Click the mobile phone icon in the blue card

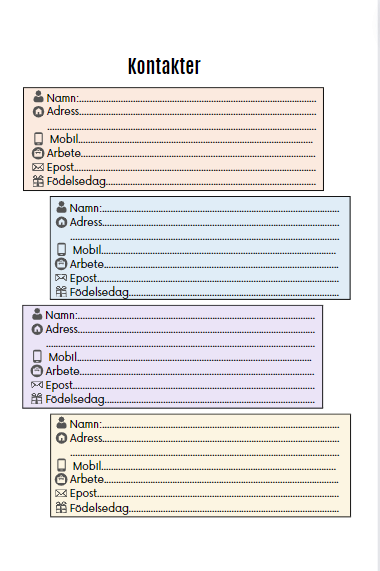coord(62,249)
